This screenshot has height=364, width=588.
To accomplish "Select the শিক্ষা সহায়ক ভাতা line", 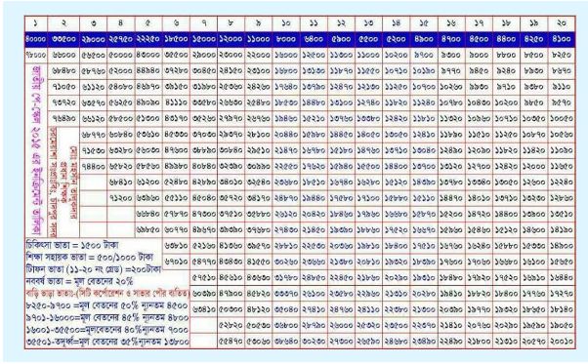I will 90,258.
